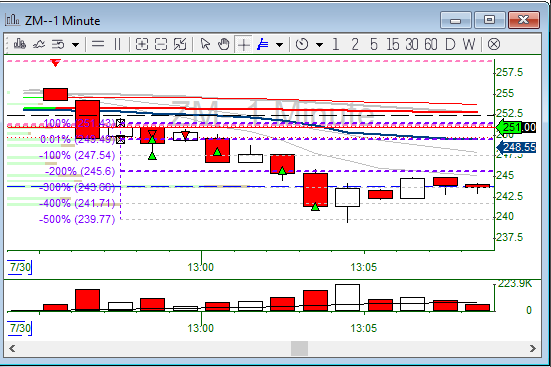Click the 237.5 price scale label
Viewport: 551px width, 367px height.
510,237
